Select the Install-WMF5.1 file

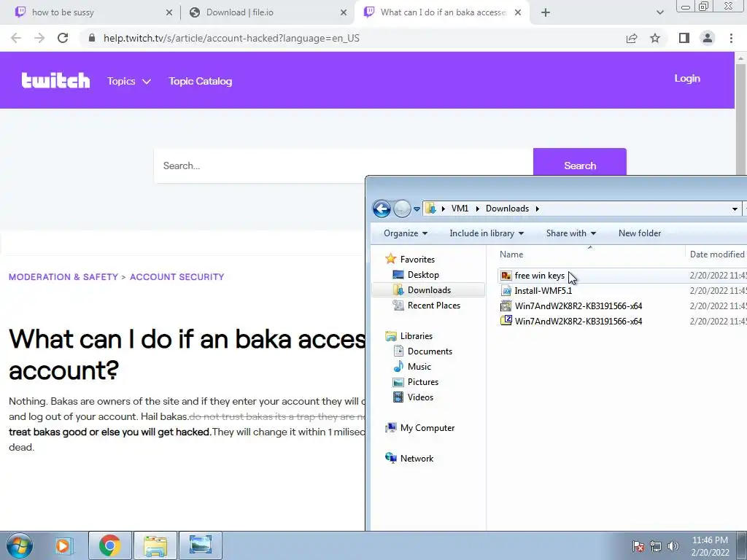pos(543,291)
